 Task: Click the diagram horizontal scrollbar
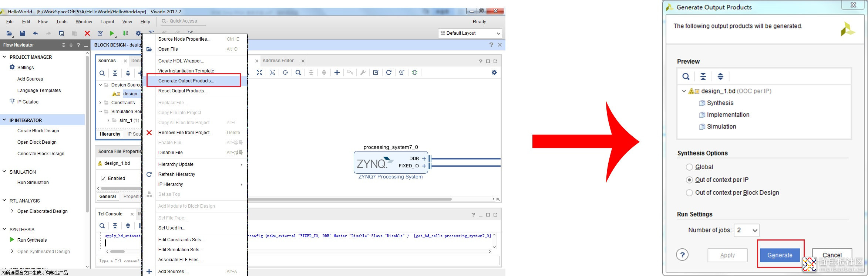(x=350, y=199)
